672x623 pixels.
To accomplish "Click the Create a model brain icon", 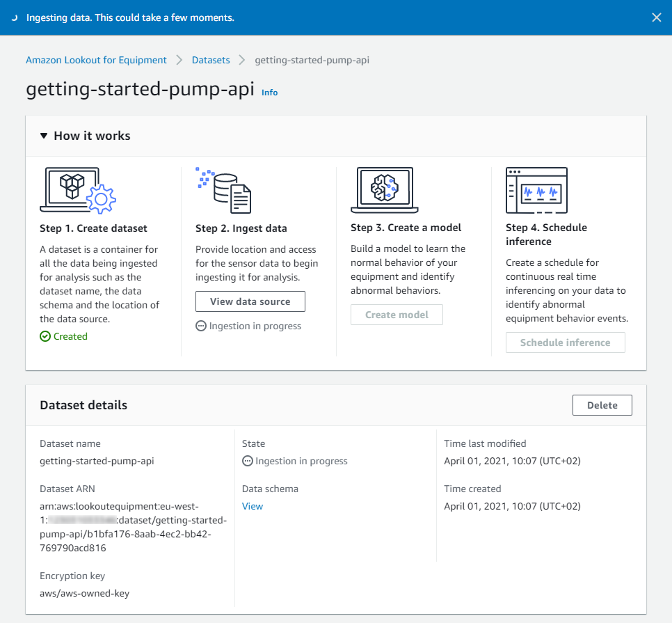I will tap(385, 190).
